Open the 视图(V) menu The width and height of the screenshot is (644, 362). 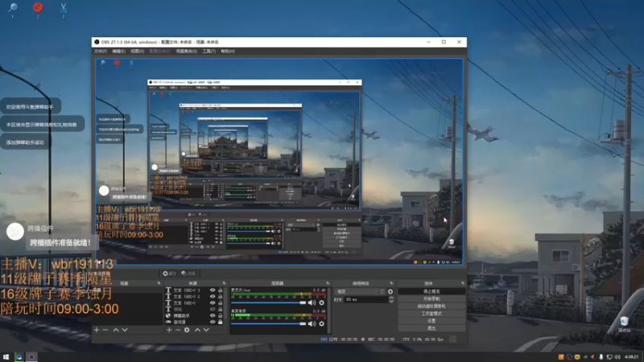click(137, 51)
